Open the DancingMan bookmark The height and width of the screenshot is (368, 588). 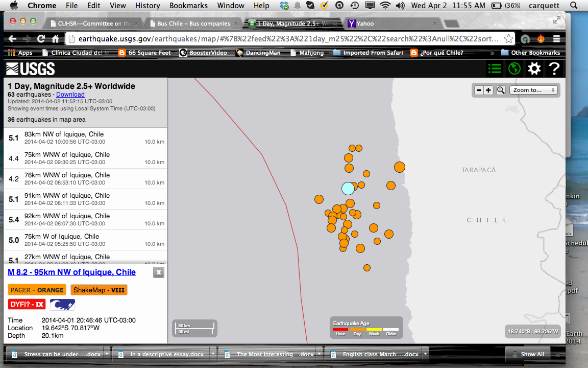pos(258,53)
